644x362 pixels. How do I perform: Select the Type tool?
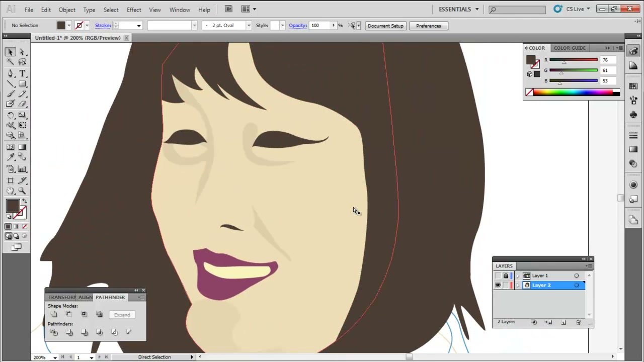click(x=22, y=73)
